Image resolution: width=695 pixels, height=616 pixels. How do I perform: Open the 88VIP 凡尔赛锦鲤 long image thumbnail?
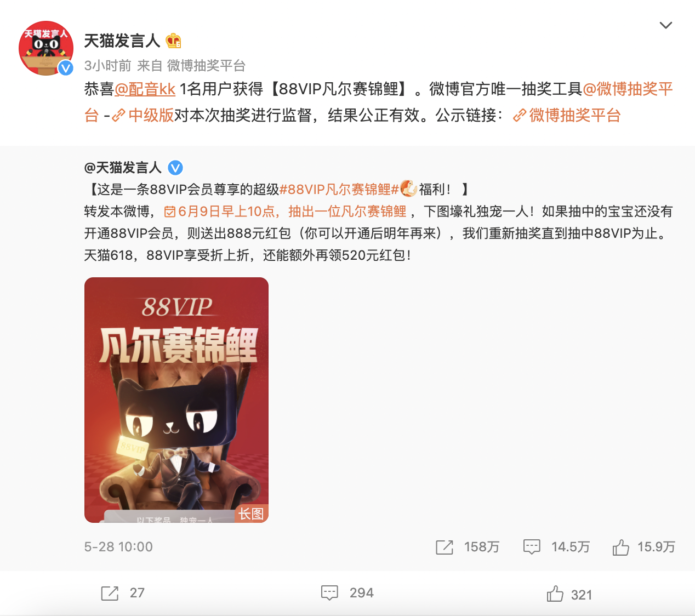[x=176, y=400]
